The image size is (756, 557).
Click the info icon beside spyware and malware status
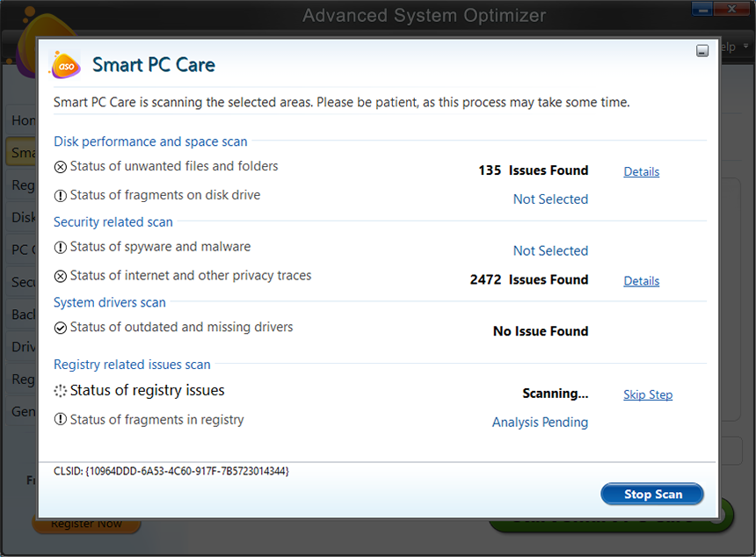coord(60,247)
